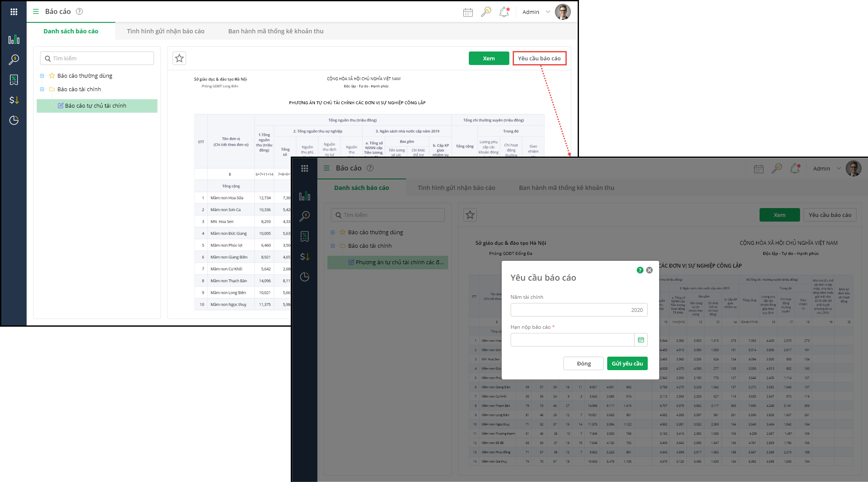Open Ban hành mã thống kê khoản thu tab
This screenshot has height=482, width=868.
pyautogui.click(x=276, y=31)
